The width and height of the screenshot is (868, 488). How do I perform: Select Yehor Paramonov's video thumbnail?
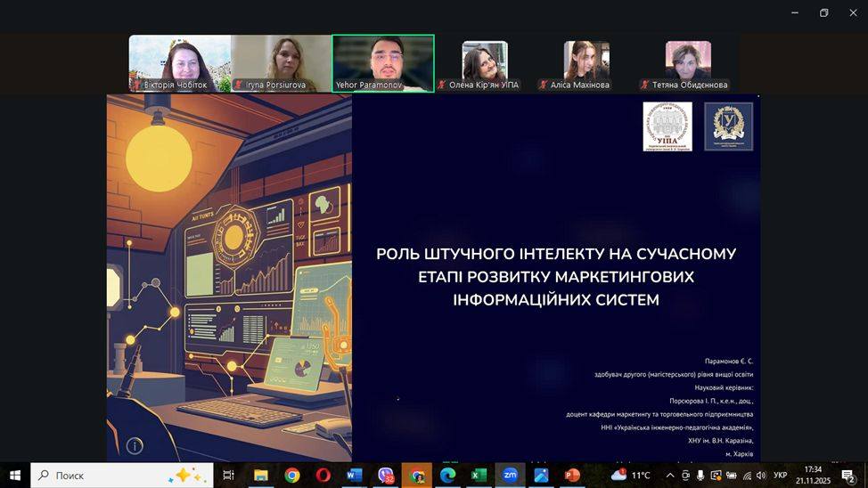[382, 63]
